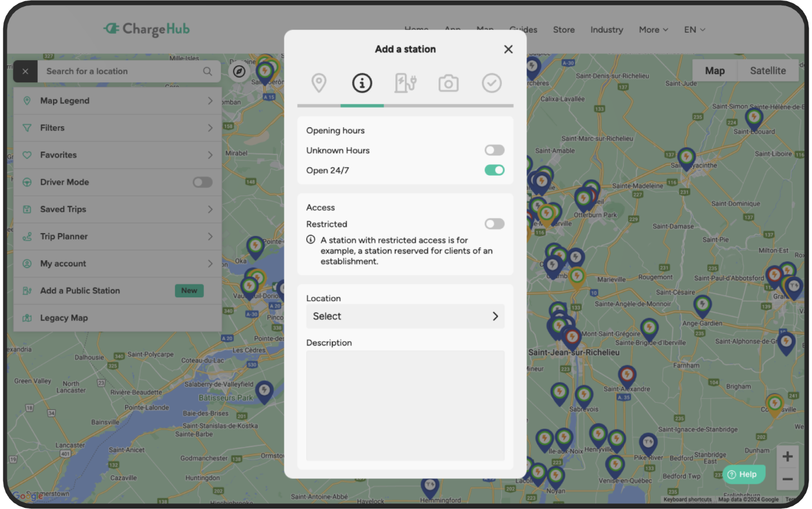This screenshot has height=509, width=812.
Task: Enable Unknown Hours
Action: (x=494, y=150)
